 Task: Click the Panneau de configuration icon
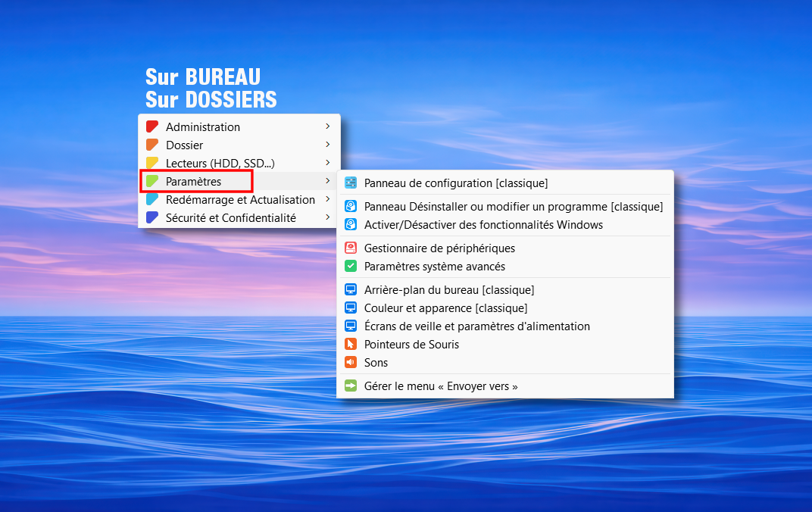[x=351, y=183]
